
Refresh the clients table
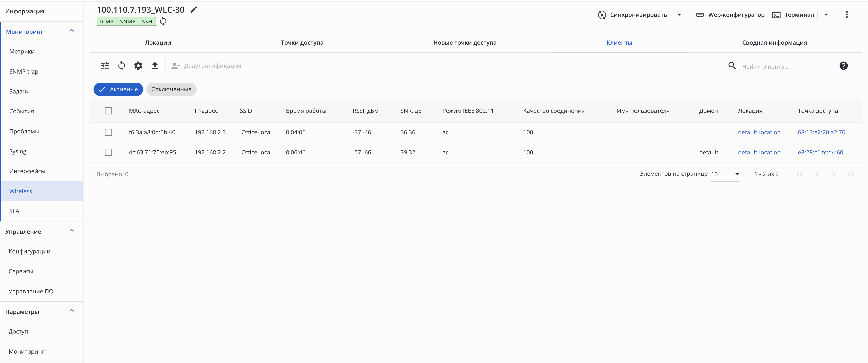tap(122, 66)
